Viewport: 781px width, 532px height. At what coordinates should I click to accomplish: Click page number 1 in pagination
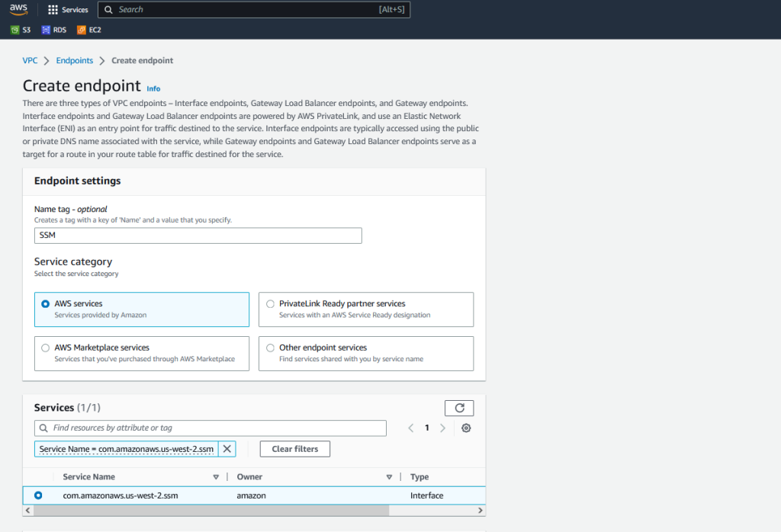pos(427,428)
